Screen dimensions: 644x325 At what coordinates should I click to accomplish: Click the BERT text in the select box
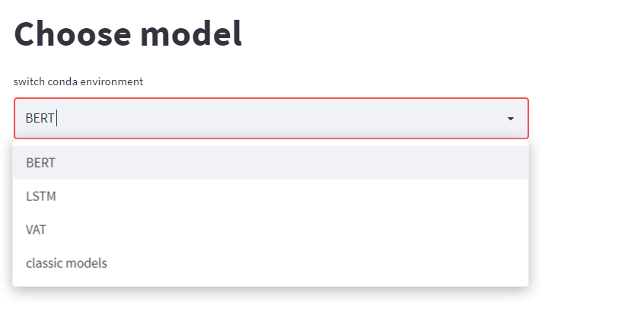click(40, 119)
